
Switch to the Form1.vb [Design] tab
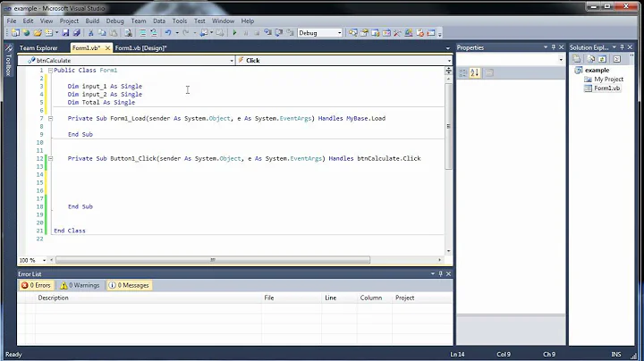(141, 48)
